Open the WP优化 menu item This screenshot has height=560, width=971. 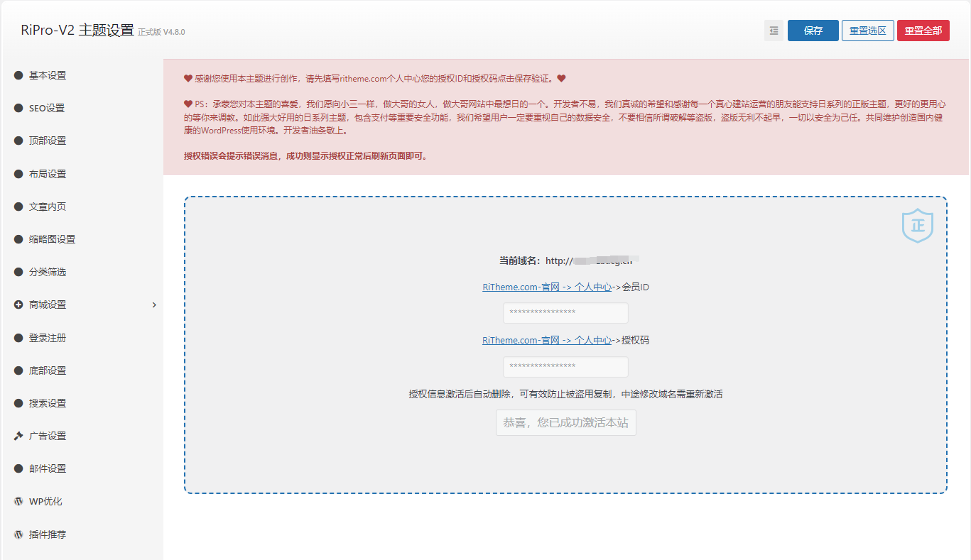click(82, 501)
